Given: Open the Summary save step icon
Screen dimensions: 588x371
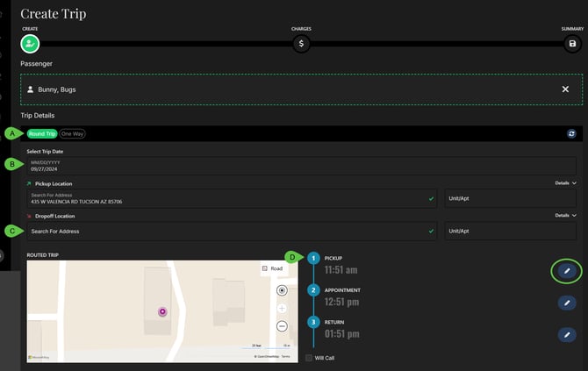Looking at the screenshot, I should click(572, 43).
